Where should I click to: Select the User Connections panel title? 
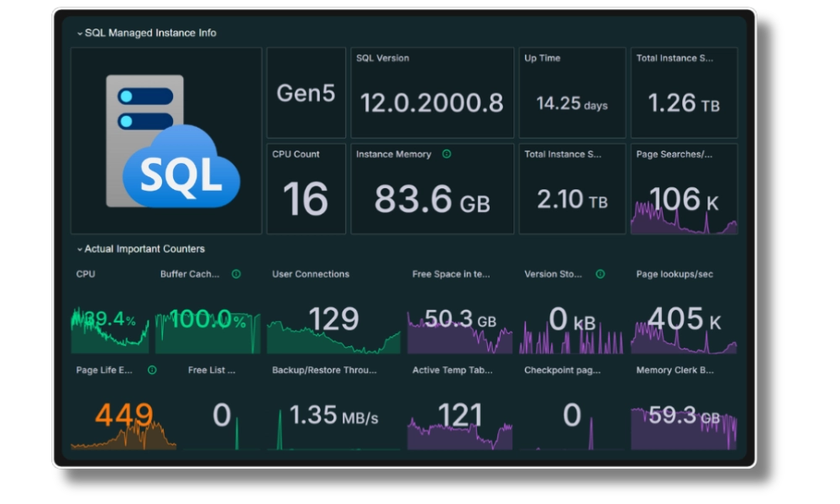tap(310, 274)
